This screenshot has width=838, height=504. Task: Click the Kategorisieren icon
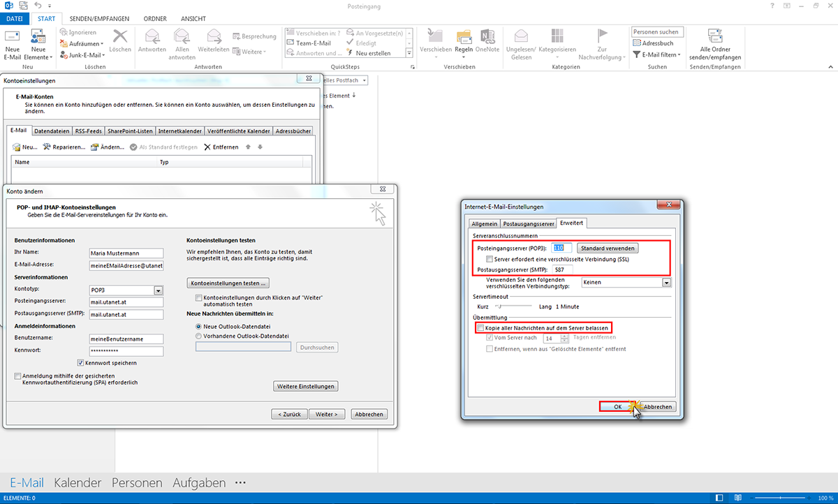click(x=557, y=36)
